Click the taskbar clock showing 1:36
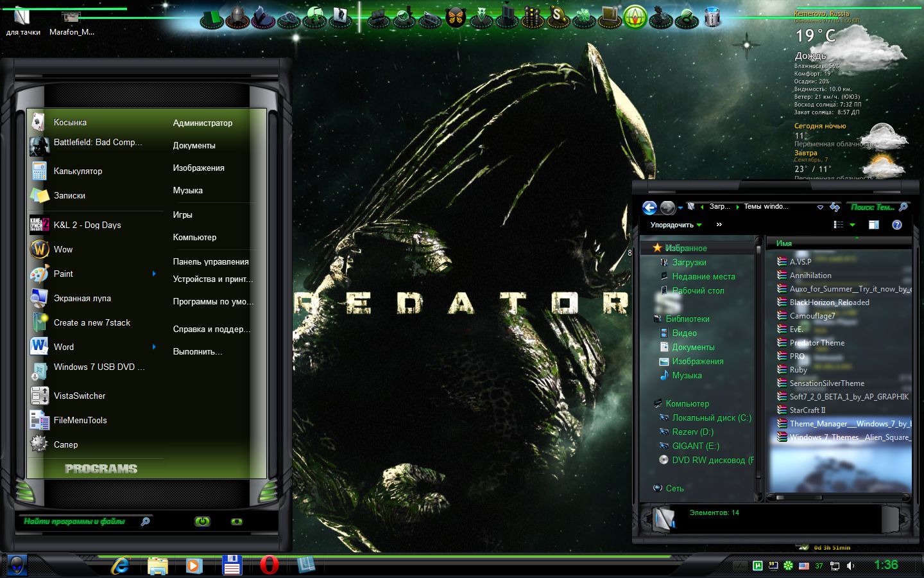Viewport: 924px width, 578px height. pos(886,565)
